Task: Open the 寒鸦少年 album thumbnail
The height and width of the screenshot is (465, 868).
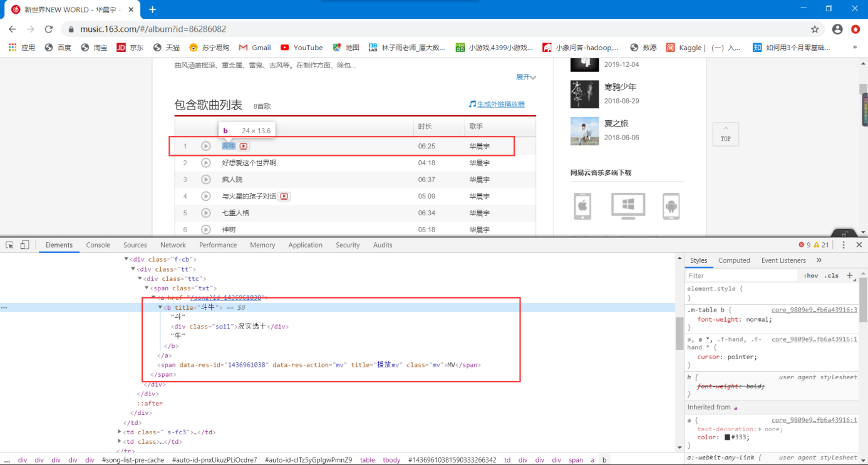Action: [584, 94]
